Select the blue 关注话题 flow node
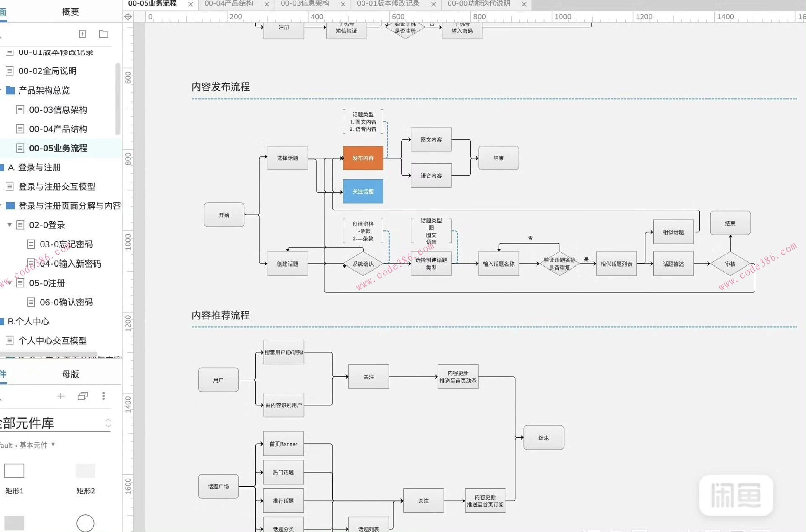 (x=363, y=191)
